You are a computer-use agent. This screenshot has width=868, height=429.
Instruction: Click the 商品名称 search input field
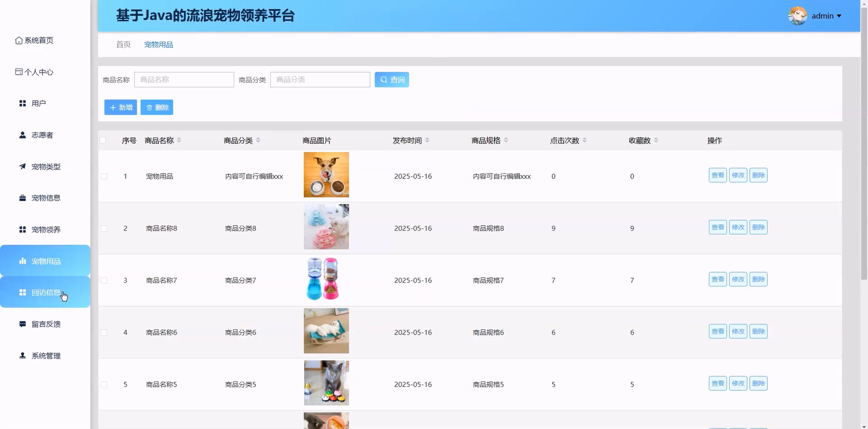pyautogui.click(x=184, y=80)
